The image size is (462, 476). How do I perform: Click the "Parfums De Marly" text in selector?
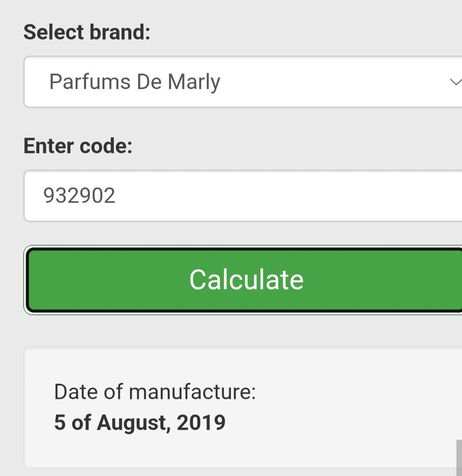pyautogui.click(x=134, y=82)
